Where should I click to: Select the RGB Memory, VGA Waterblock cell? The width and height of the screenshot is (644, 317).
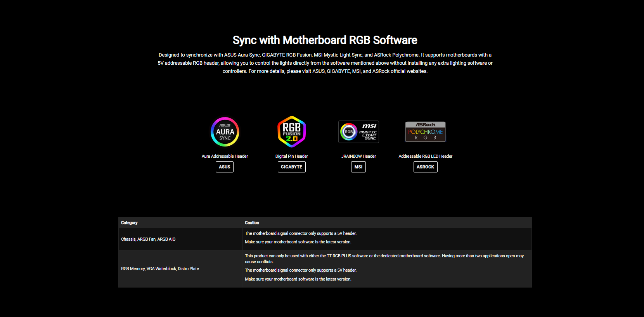click(x=160, y=269)
